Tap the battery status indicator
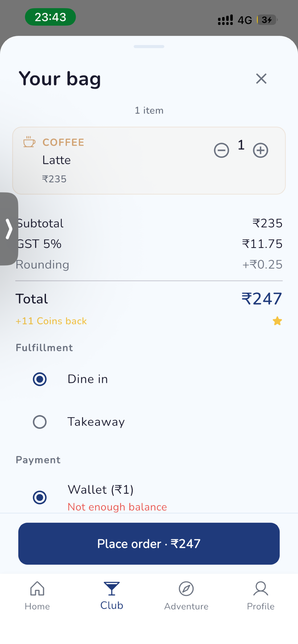 (x=267, y=20)
